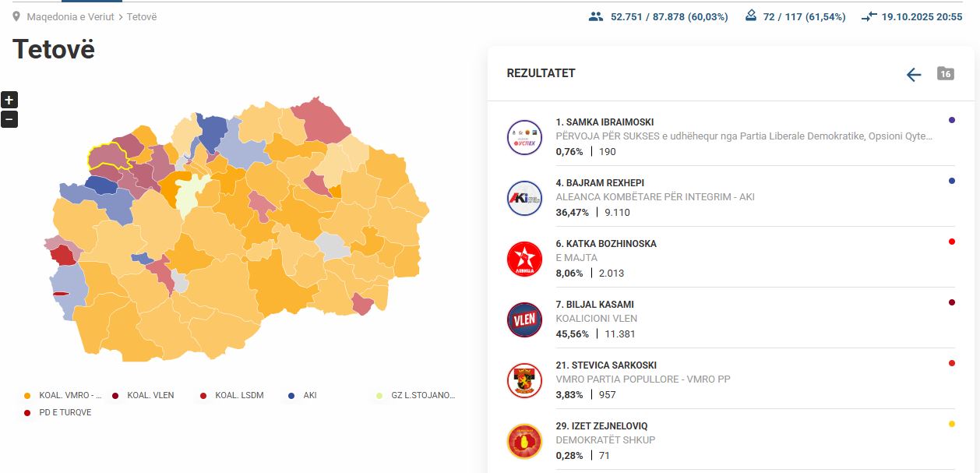Select Tetovë in the breadcrumb

coord(142,16)
